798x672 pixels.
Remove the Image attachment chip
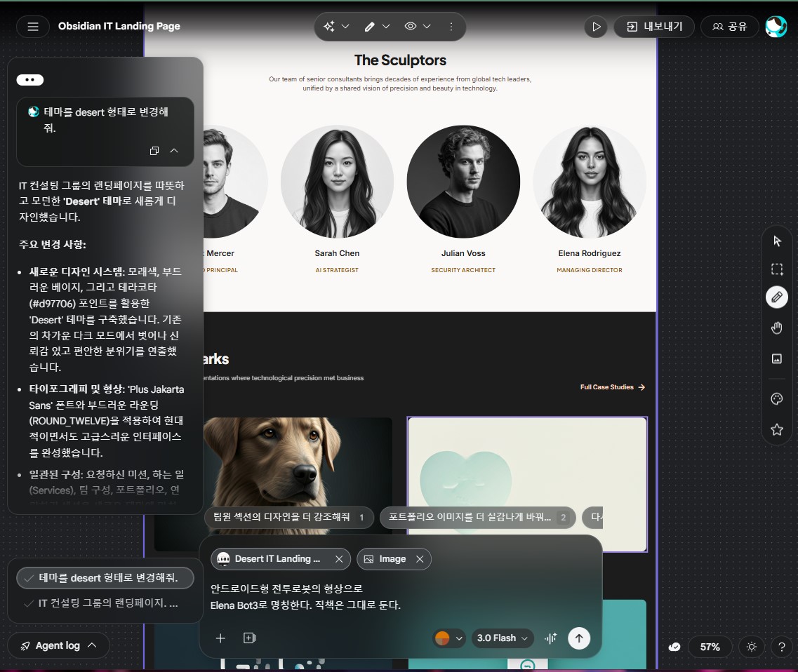(x=420, y=559)
